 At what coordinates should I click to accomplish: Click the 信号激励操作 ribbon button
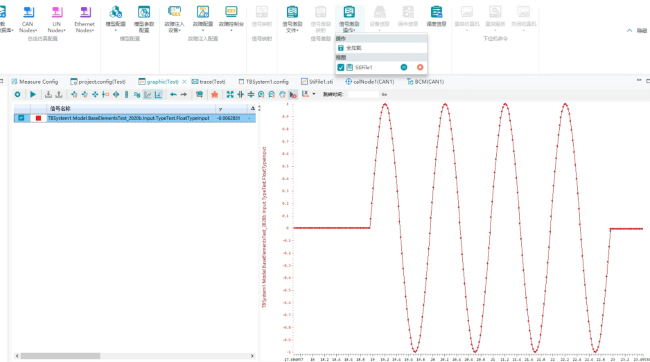click(x=349, y=19)
